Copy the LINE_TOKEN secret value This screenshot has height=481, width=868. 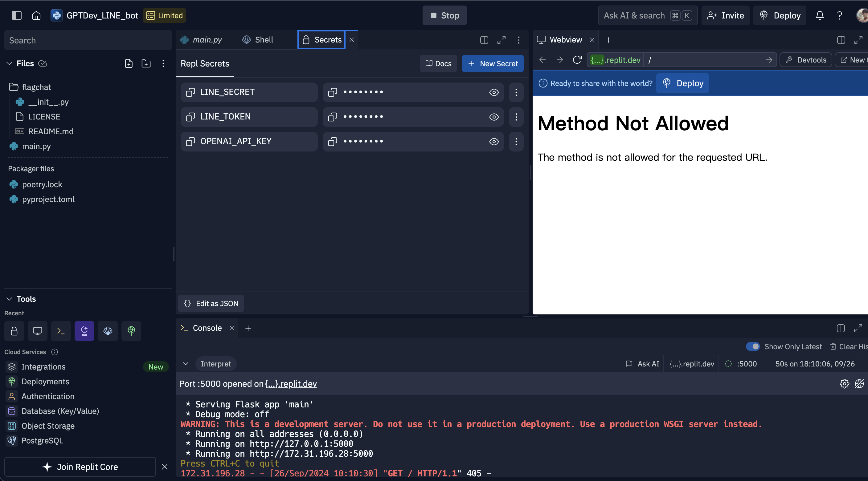(333, 117)
